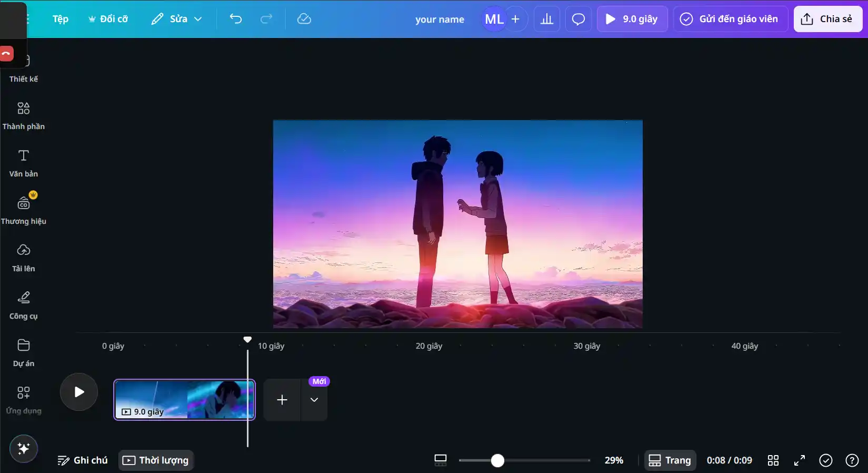Viewport: 868px width, 473px height.
Task: Click the zoom slider handle
Action: coord(497,460)
